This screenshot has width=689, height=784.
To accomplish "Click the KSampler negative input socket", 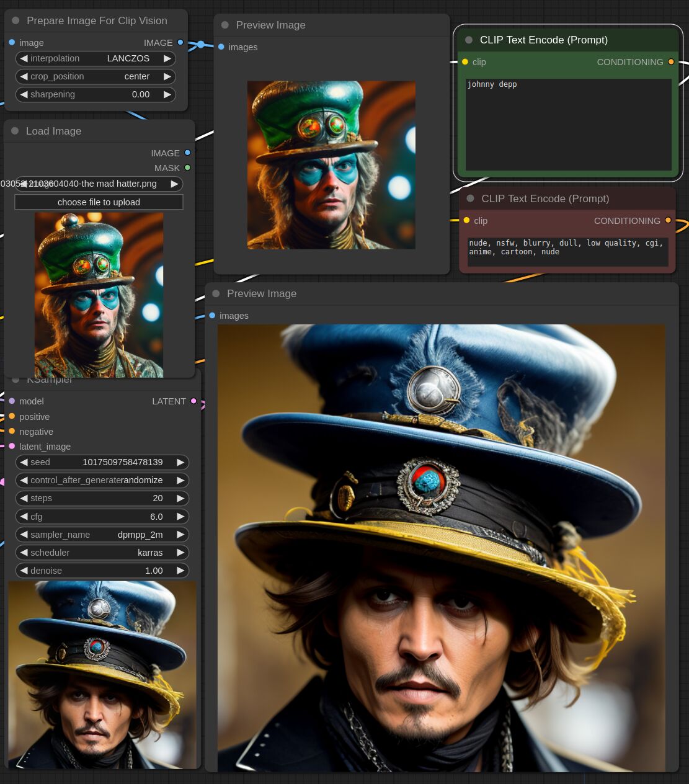I will [x=12, y=431].
